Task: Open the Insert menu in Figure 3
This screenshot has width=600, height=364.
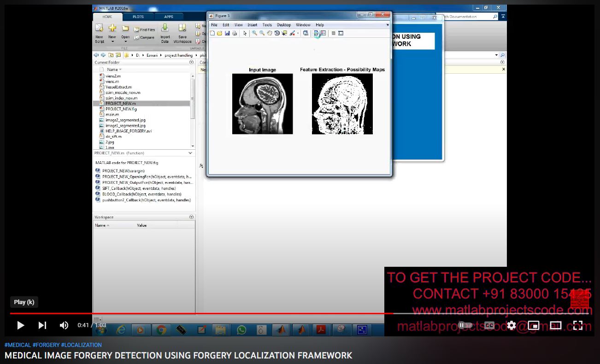Action: [252, 25]
